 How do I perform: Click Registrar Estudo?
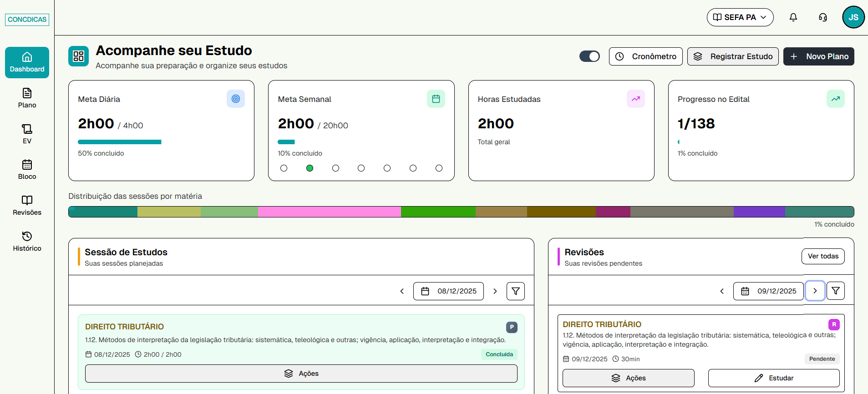pos(733,56)
